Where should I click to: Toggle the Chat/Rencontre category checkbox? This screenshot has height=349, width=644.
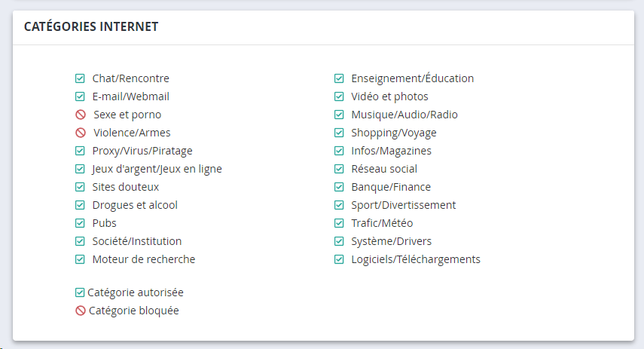click(80, 78)
